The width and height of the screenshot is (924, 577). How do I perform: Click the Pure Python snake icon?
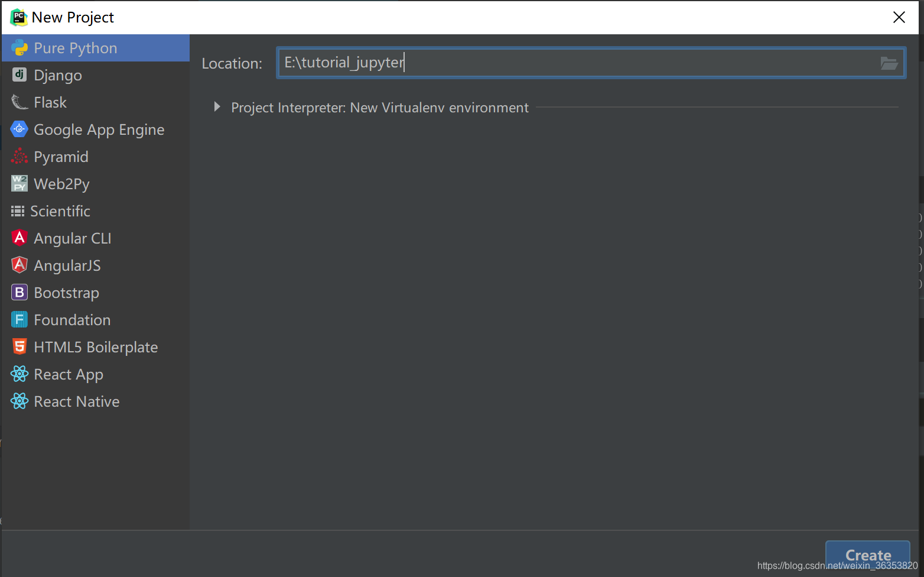(19, 48)
